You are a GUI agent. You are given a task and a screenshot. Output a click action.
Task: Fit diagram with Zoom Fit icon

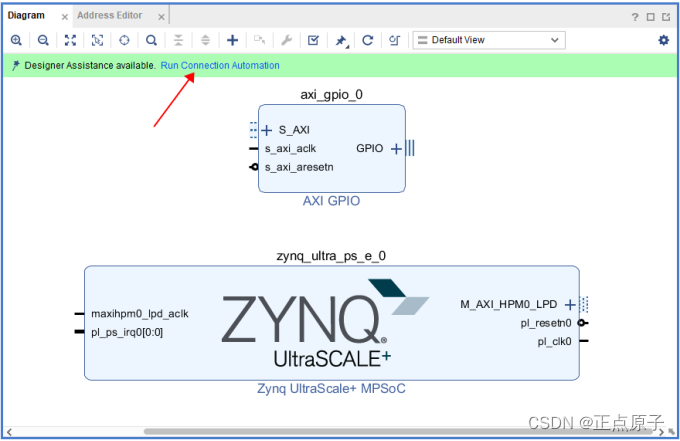[x=70, y=40]
